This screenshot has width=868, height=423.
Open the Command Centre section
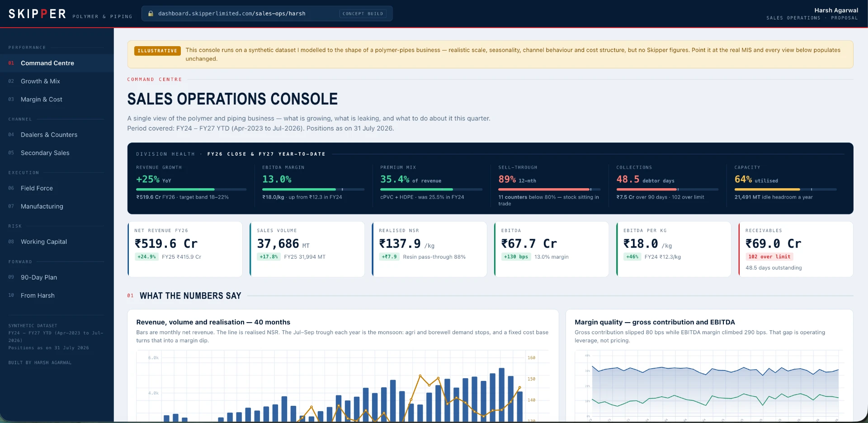[57, 63]
